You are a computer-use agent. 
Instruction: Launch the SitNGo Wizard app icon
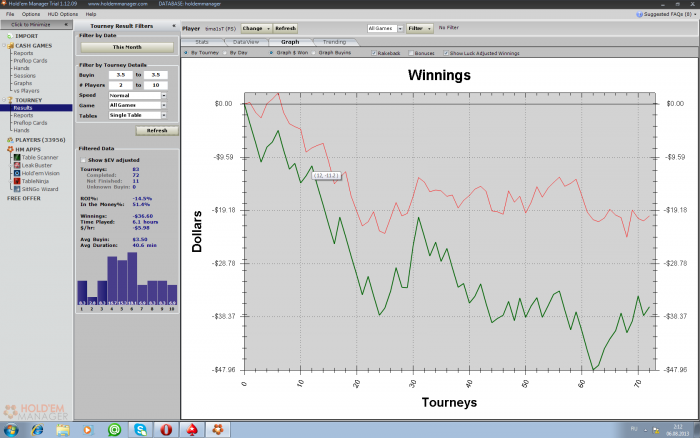coord(17,189)
